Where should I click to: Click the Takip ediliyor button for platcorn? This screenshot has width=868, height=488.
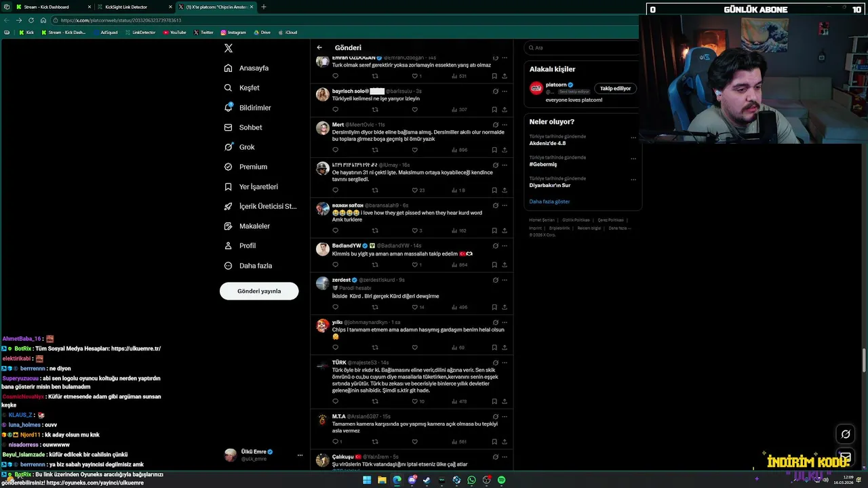point(615,88)
